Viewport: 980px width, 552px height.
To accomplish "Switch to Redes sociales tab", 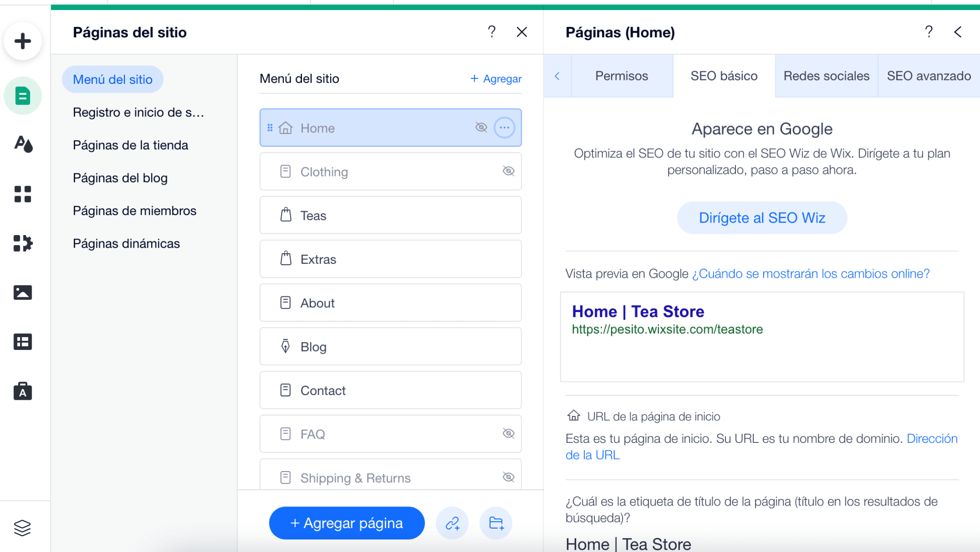I will coord(826,75).
